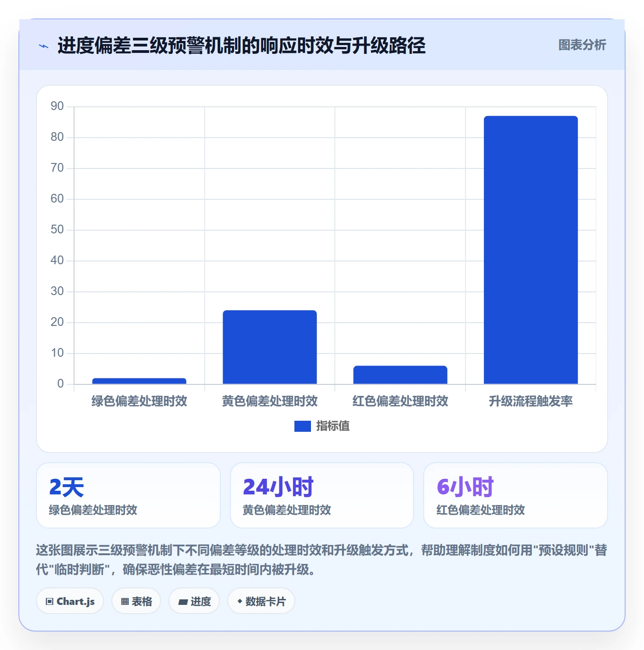644x650 pixels.
Task: Click the 绿色偏差处理时效 x-axis label
Action: tap(139, 401)
